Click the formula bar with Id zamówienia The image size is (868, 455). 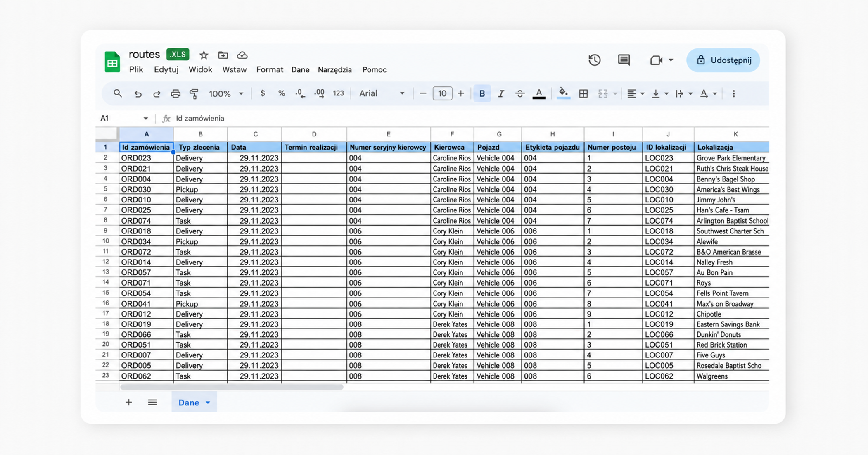coord(471,119)
